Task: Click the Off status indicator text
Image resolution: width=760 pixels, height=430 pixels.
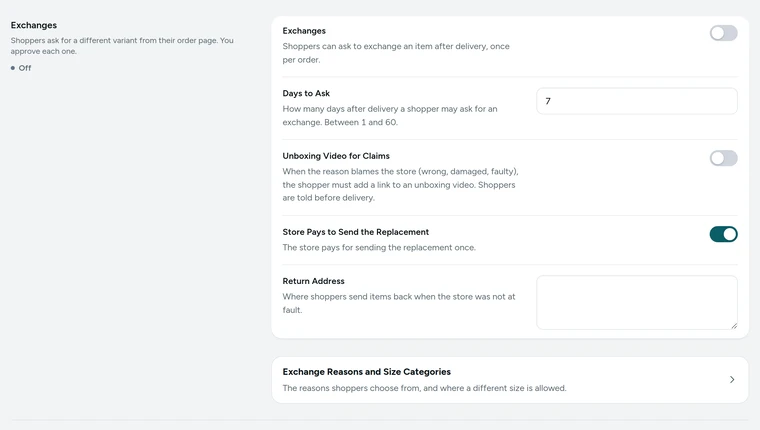Action: (25, 68)
